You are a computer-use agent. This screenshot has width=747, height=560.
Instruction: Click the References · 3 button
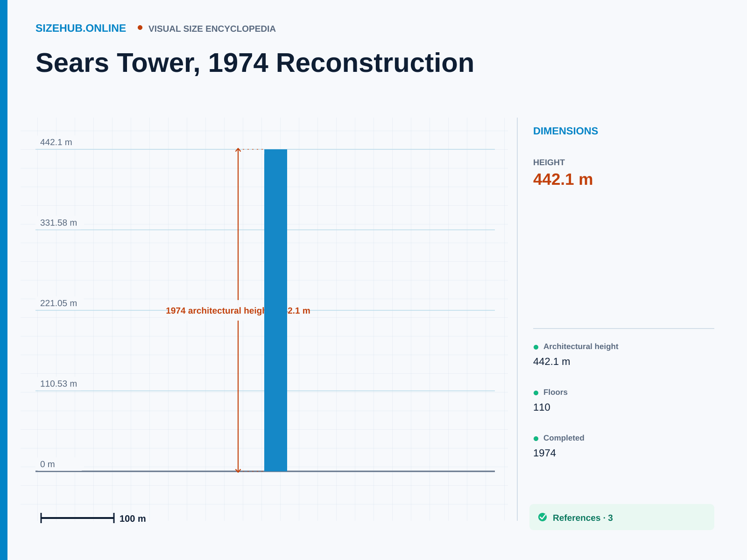click(622, 517)
